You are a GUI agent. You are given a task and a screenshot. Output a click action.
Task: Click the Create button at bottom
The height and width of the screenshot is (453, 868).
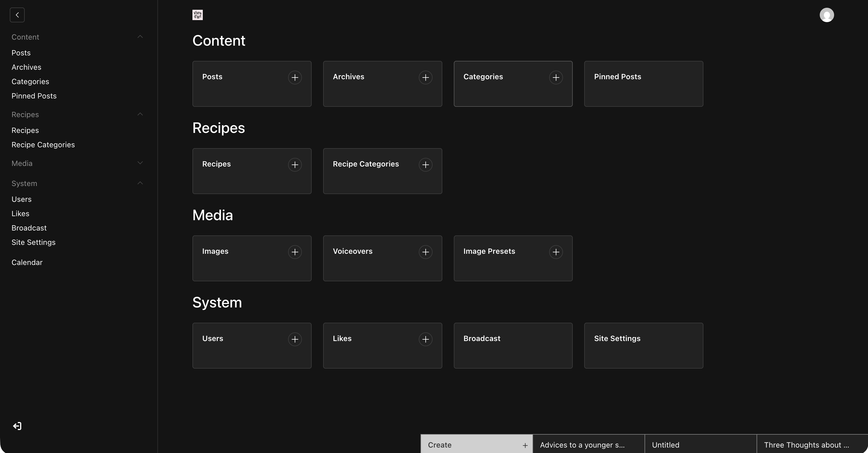point(476,445)
